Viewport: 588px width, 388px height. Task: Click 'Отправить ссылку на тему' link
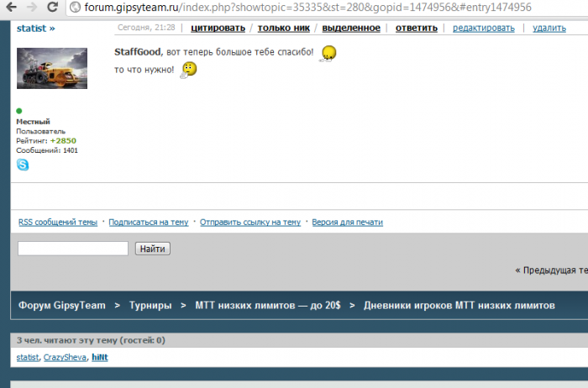tap(250, 223)
